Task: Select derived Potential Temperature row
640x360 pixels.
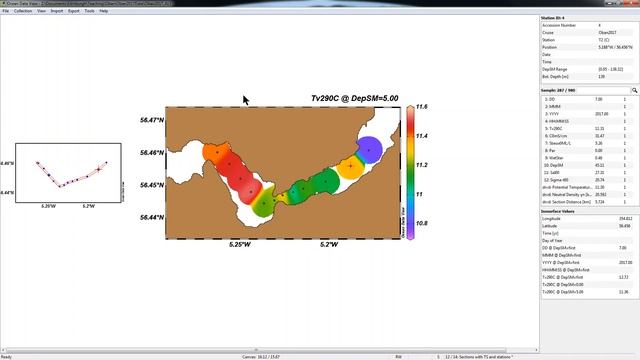Action: click(588, 187)
